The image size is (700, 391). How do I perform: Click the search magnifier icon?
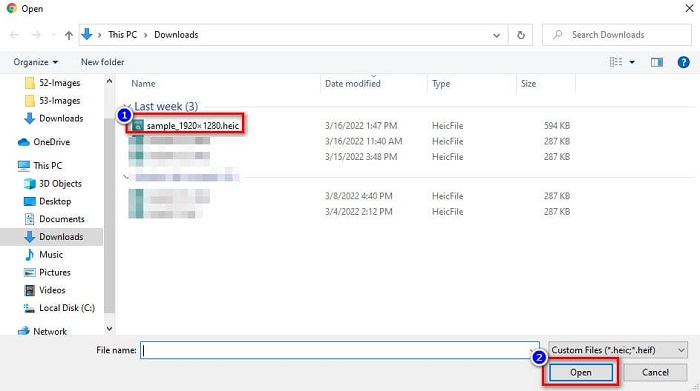[558, 34]
